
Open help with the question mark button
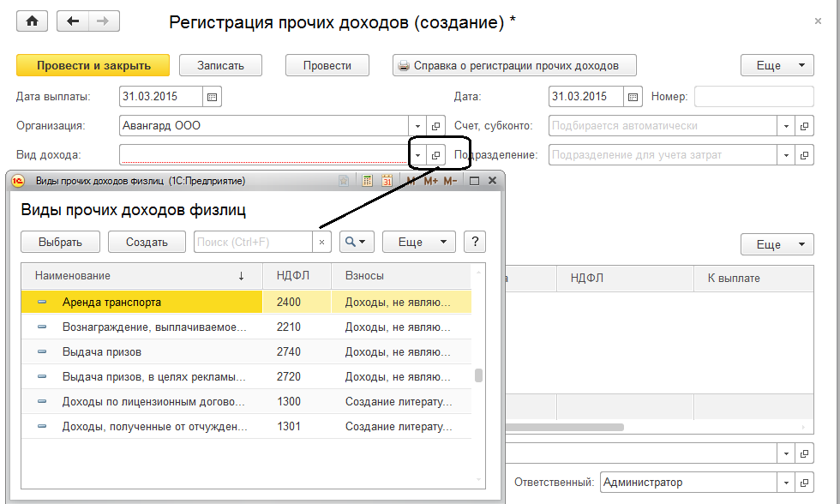coord(475,242)
